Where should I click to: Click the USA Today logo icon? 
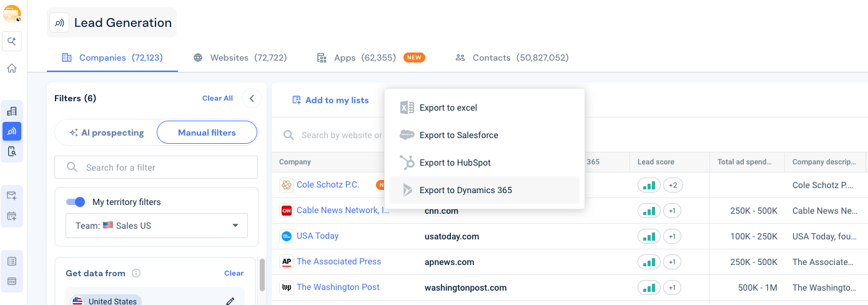[x=287, y=236]
